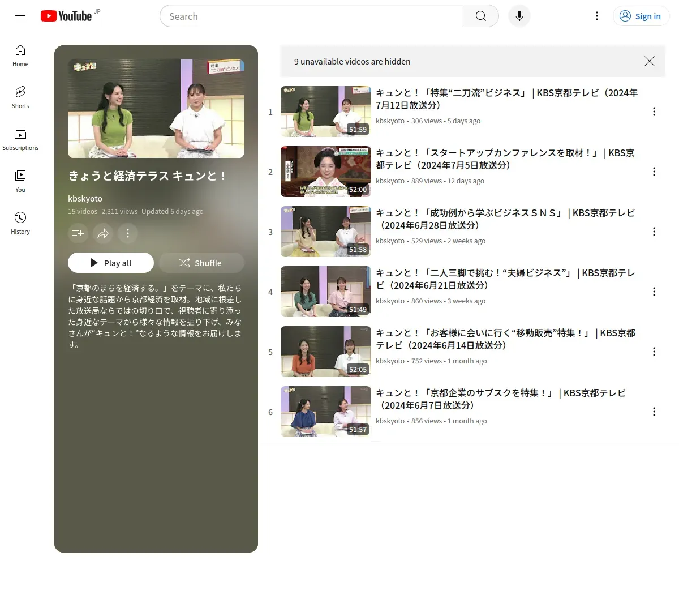
Task: Open Home in the sidebar
Action: pos(20,56)
